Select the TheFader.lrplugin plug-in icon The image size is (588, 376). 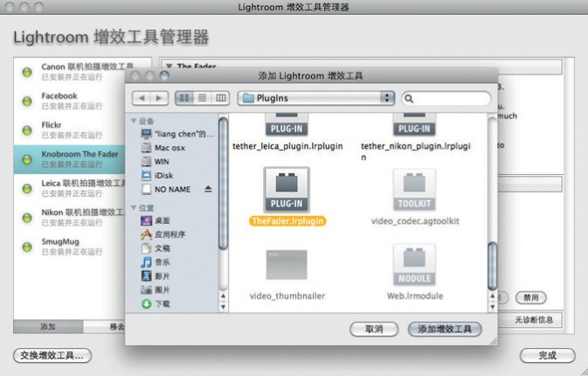point(287,190)
